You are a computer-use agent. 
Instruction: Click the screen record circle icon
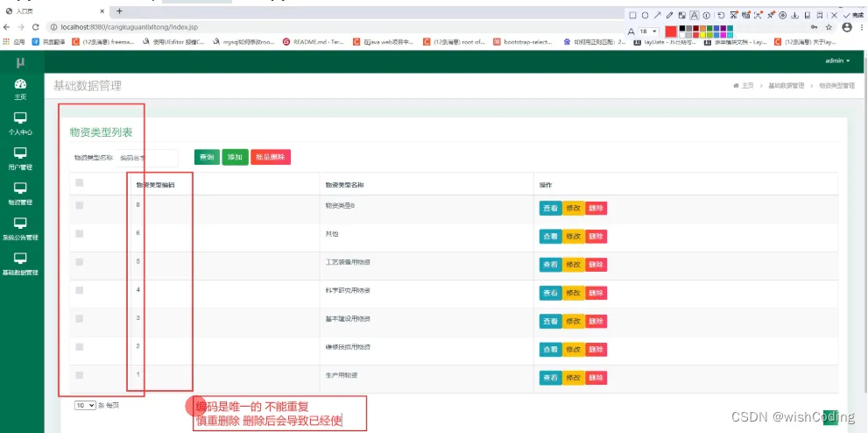tap(783, 16)
